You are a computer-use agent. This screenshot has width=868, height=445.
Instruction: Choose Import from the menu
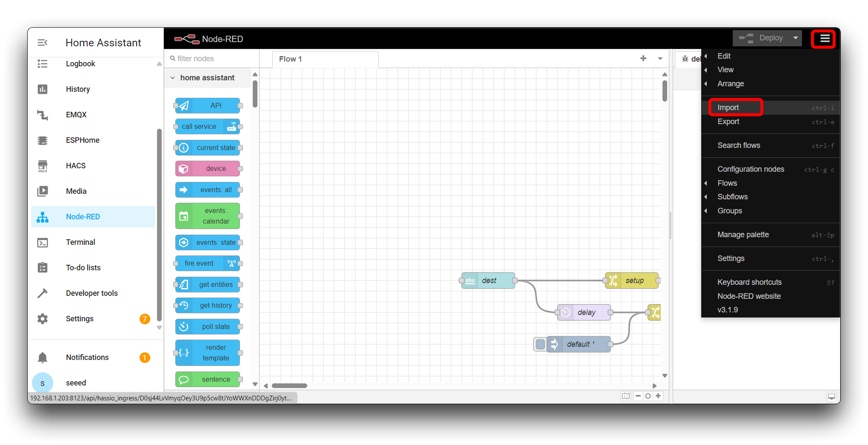click(x=771, y=108)
